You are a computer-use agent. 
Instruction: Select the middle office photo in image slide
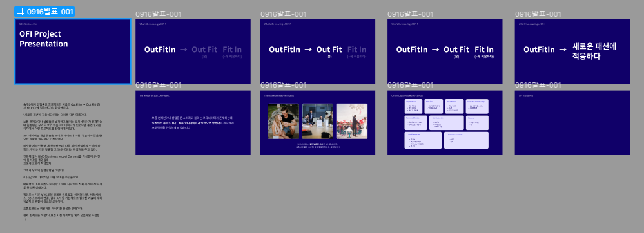[317, 121]
